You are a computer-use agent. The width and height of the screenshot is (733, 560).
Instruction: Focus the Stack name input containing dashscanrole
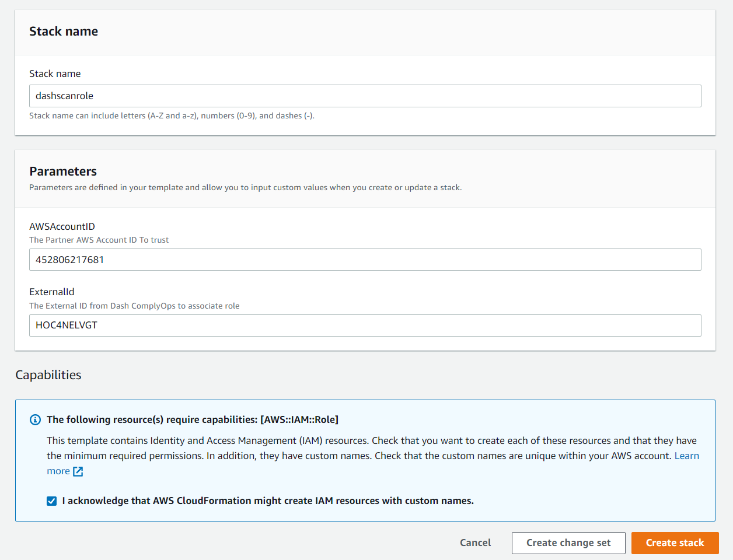click(x=365, y=96)
